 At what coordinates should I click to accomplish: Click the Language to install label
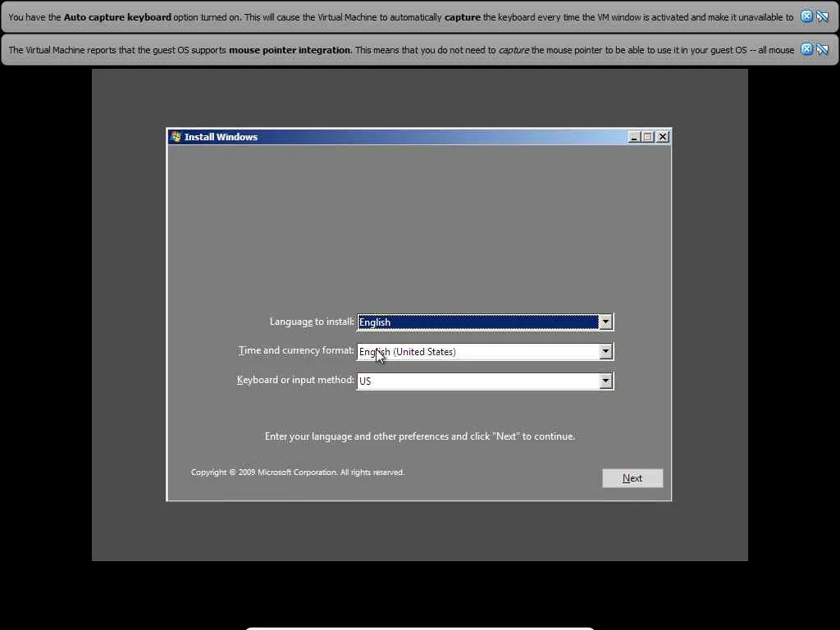pos(311,322)
